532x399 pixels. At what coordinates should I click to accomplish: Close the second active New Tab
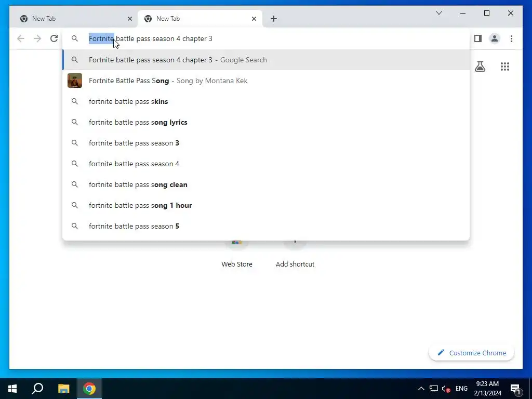pyautogui.click(x=254, y=19)
